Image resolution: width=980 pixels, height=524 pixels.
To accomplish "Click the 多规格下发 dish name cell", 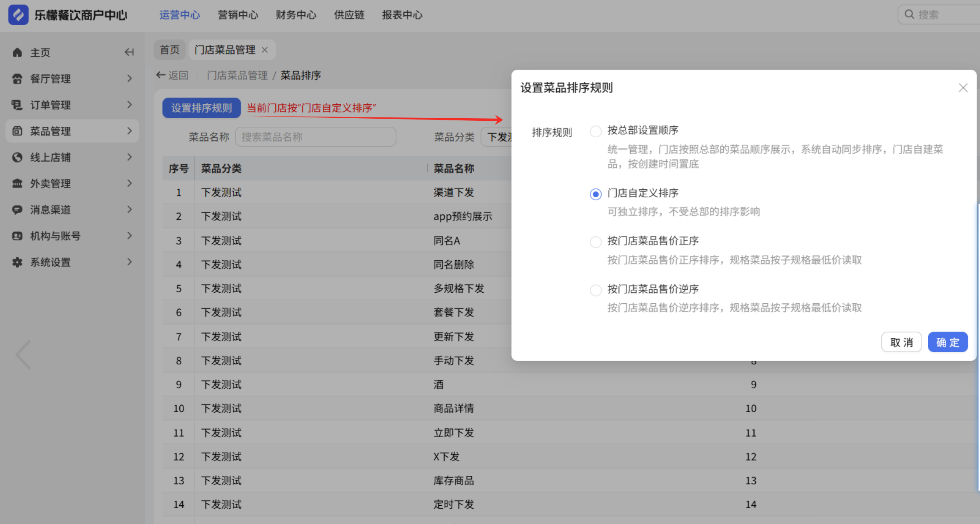I will 459,288.
